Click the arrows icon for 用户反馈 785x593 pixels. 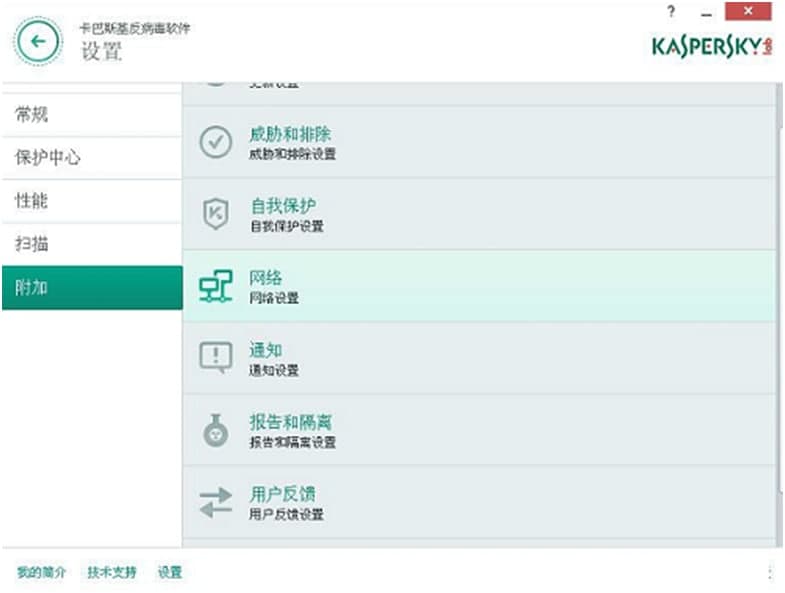click(216, 502)
